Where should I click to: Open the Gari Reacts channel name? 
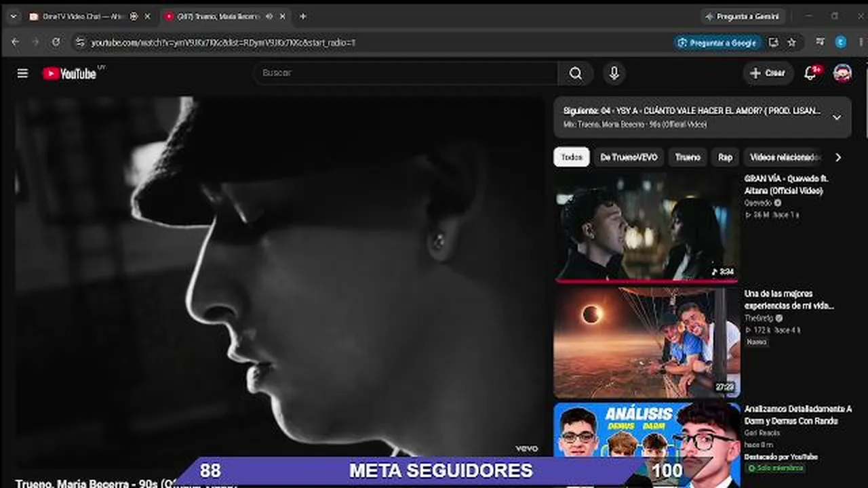(x=762, y=433)
